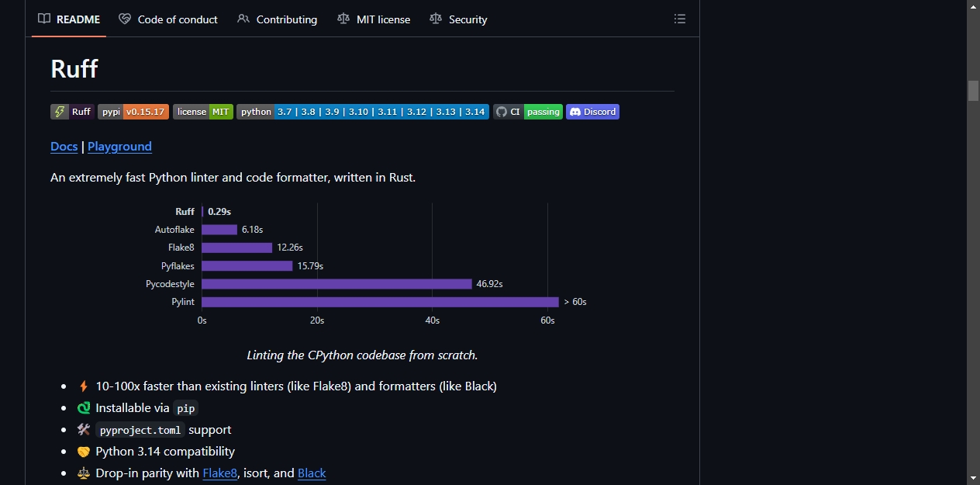Viewport: 980px width, 485px height.
Task: Click the caption 'Linting the CPython codebase from scratch.'
Action: [362, 355]
